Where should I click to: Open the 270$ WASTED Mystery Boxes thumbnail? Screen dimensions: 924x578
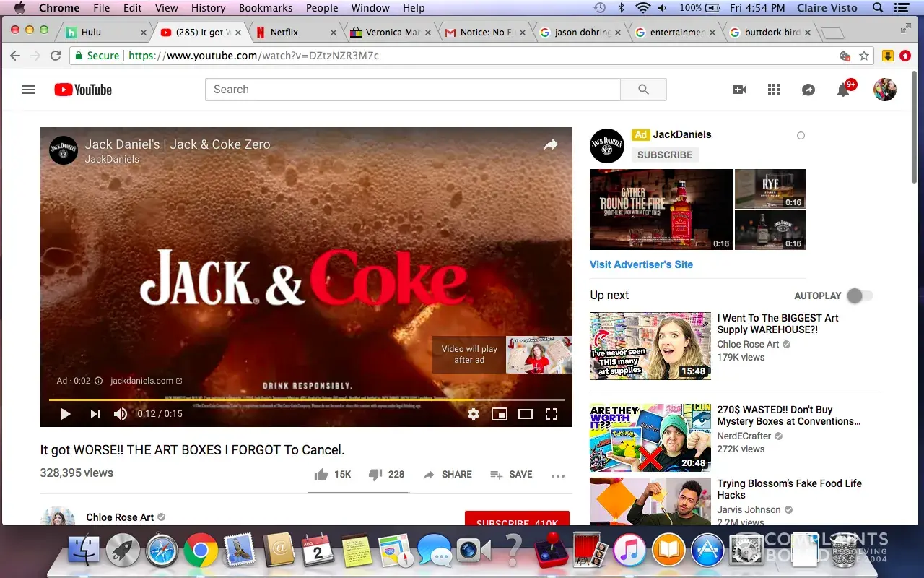(x=650, y=438)
